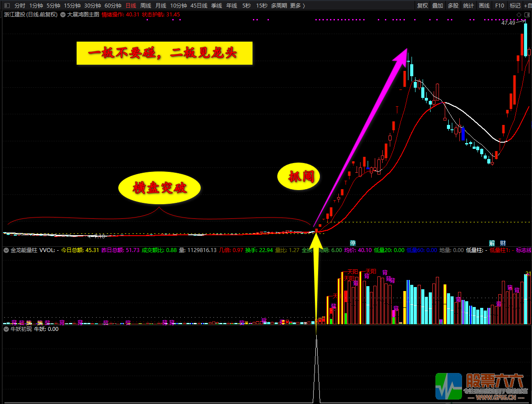Click the 昨日总额: 51.73 value
Image resolution: width=532 pixels, height=404 pixels.
pos(120,250)
